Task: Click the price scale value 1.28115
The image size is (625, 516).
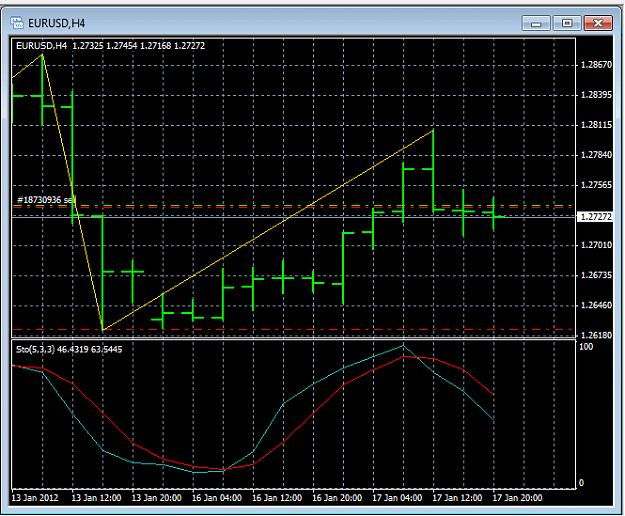Action: click(x=596, y=125)
